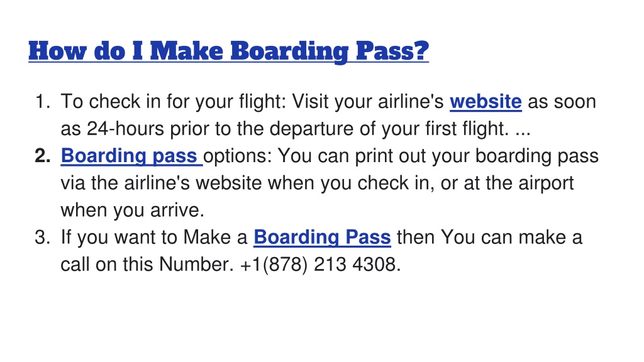Open the 'Boarding pass' link starting step two
Screen dimensions: 644x362
click(x=131, y=156)
